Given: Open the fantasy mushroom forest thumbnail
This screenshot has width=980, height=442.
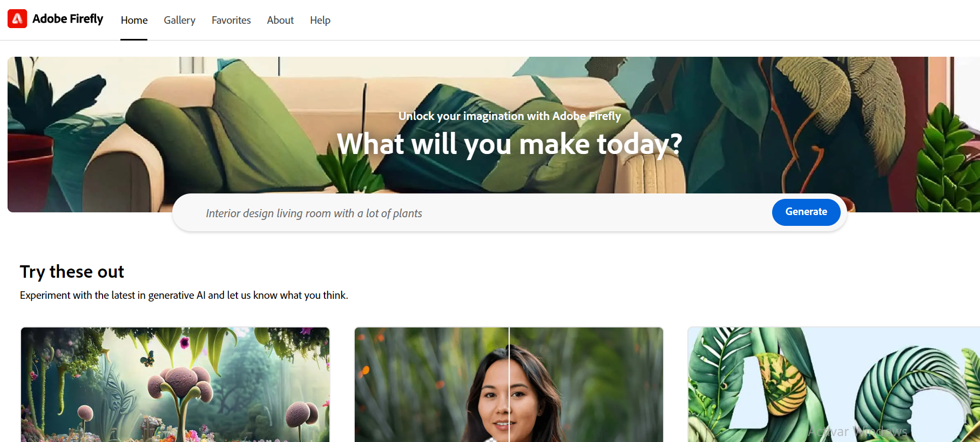Looking at the screenshot, I should (175, 385).
